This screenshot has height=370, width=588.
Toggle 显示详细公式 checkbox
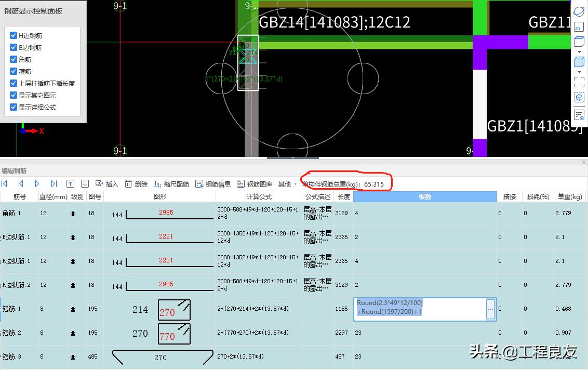click(13, 108)
